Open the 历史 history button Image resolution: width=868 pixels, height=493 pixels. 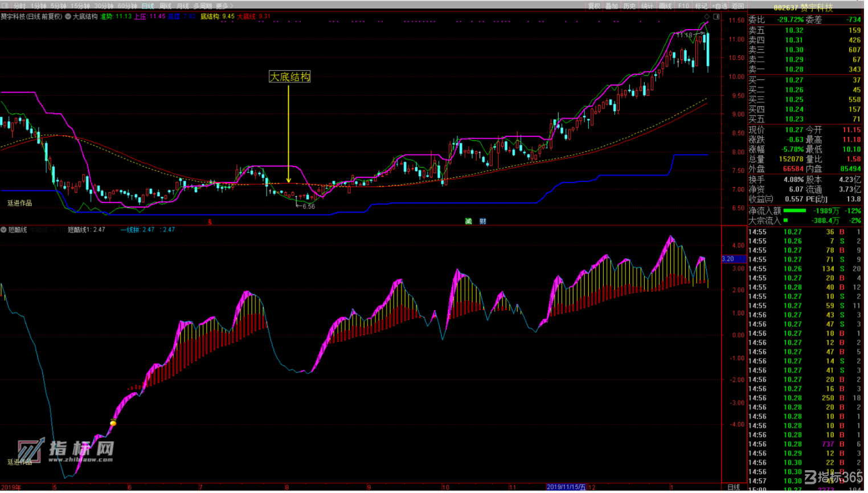629,6
